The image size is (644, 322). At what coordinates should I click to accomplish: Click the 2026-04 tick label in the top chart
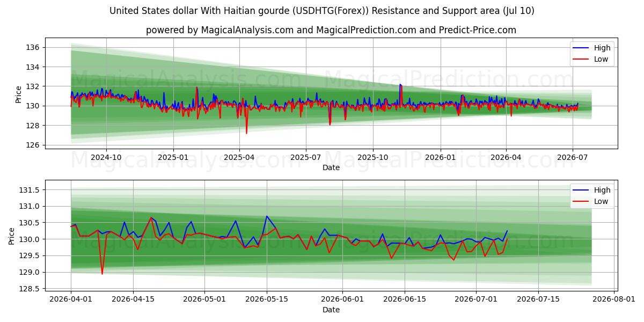point(506,157)
